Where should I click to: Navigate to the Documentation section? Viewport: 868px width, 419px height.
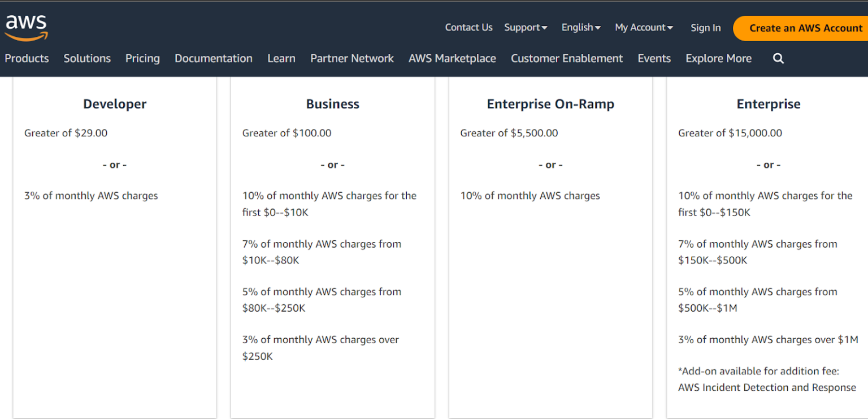coord(213,58)
